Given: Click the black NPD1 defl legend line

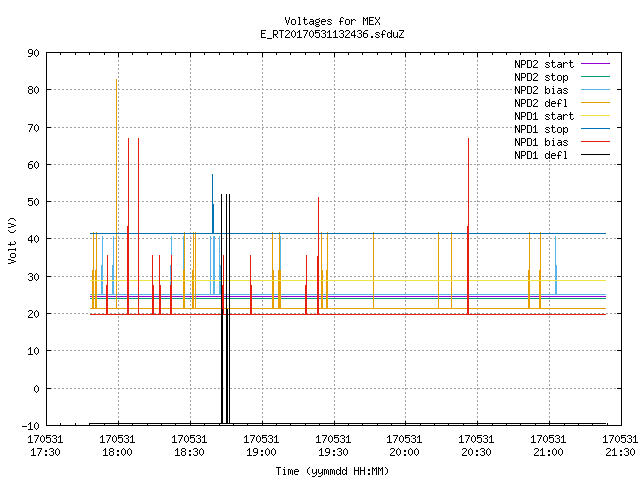Looking at the screenshot, I should 595,155.
